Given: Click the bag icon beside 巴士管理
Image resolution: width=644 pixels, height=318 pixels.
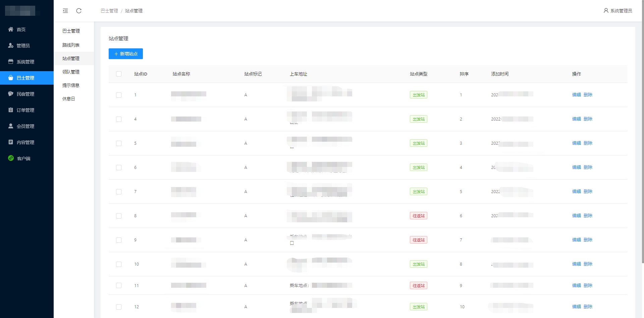Looking at the screenshot, I should (x=11, y=78).
